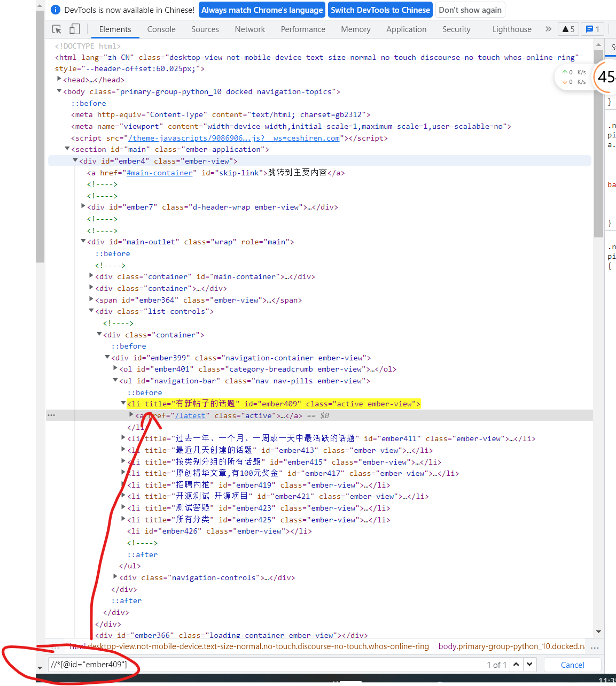The width and height of the screenshot is (616, 686).
Task: Cancel the element search
Action: (572, 665)
